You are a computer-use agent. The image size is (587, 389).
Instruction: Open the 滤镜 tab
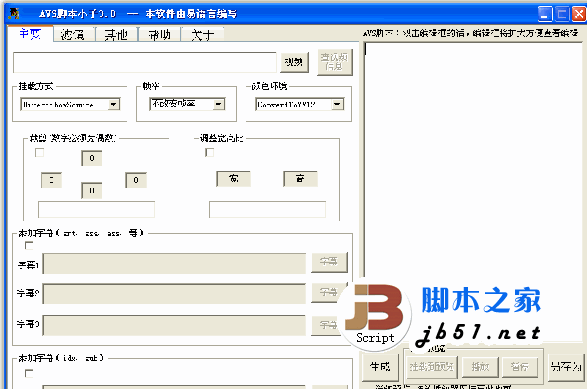(74, 35)
